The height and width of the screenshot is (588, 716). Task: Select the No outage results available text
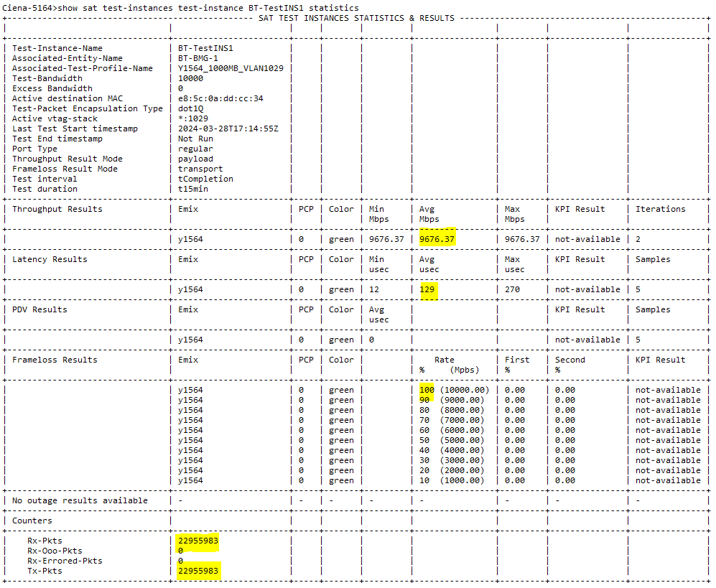point(80,500)
